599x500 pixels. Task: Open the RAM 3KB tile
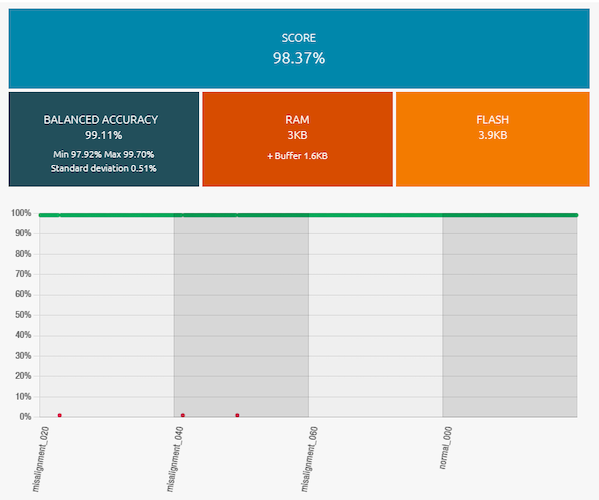click(297, 139)
